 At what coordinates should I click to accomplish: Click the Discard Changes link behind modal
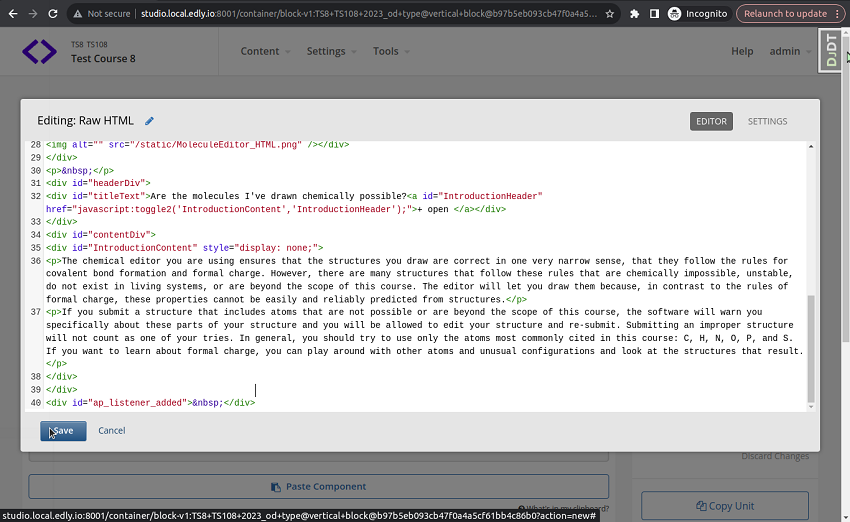[x=775, y=456]
